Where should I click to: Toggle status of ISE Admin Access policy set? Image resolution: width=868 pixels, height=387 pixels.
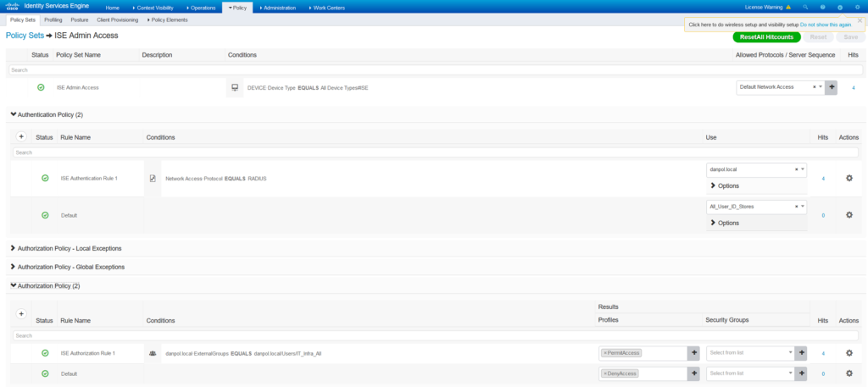41,87
